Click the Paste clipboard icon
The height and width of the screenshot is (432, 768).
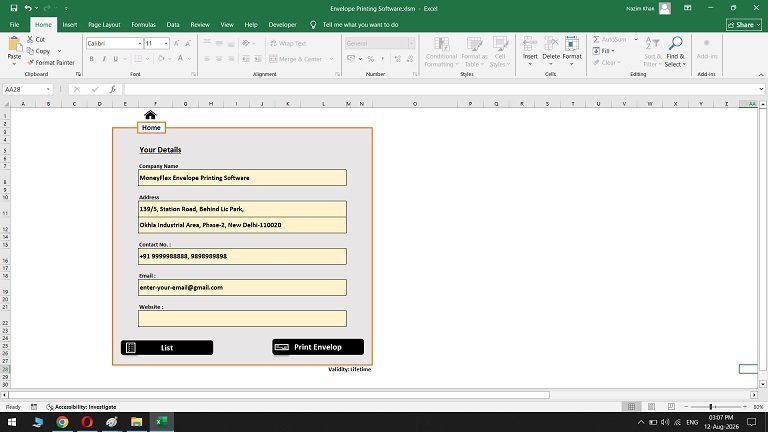(x=15, y=44)
